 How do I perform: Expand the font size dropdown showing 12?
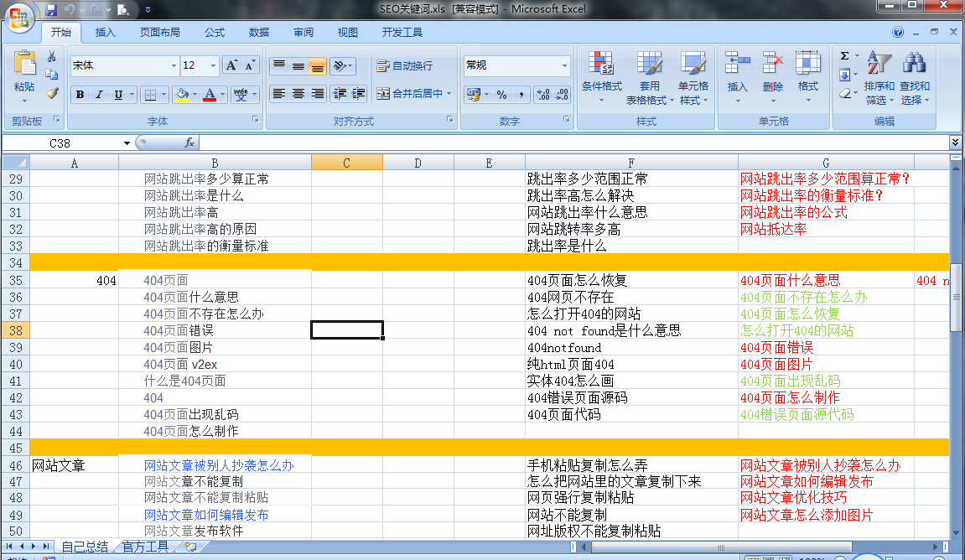(x=213, y=65)
